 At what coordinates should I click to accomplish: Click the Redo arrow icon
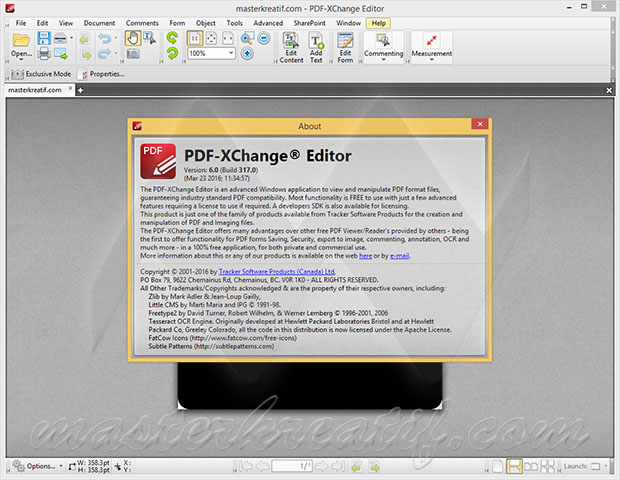(104, 53)
